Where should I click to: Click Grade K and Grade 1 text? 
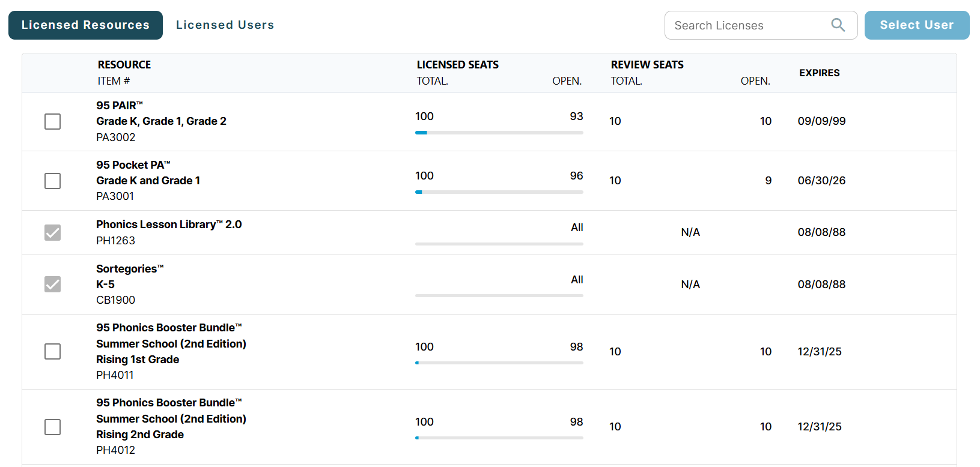148,181
